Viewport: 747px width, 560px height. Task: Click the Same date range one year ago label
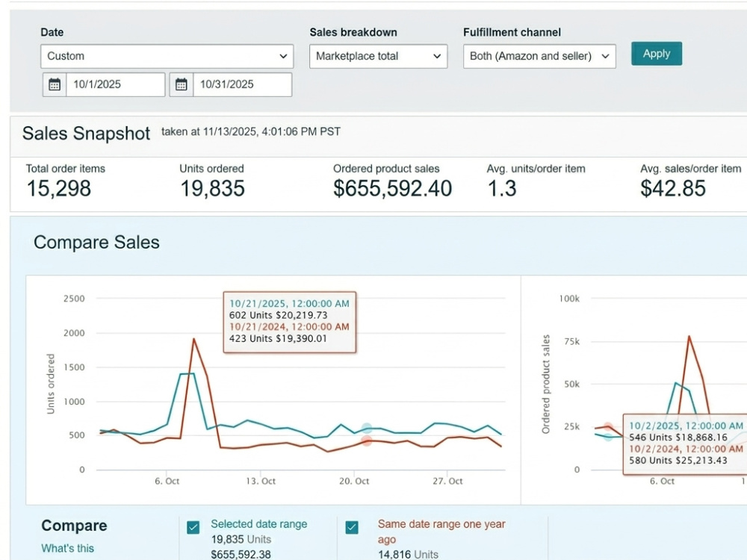coord(441,532)
